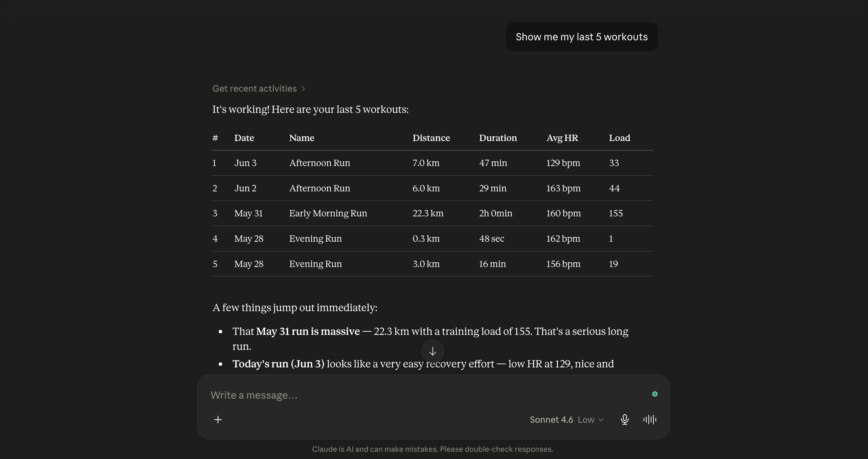Image resolution: width=868 pixels, height=459 pixels.
Task: Click the 29 min duration cell
Action: (493, 188)
